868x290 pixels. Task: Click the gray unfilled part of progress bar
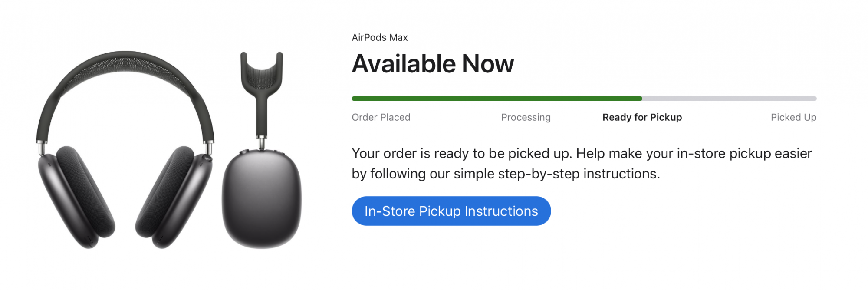click(x=729, y=99)
